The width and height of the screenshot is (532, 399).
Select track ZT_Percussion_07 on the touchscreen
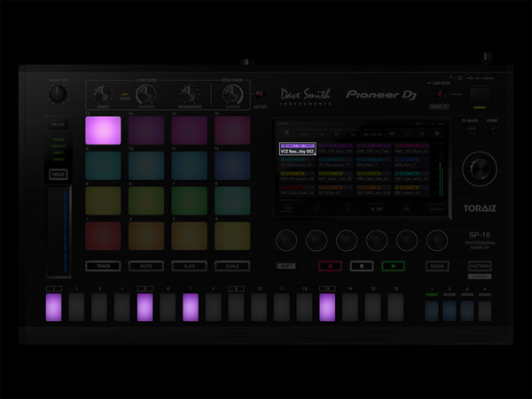[298, 162]
